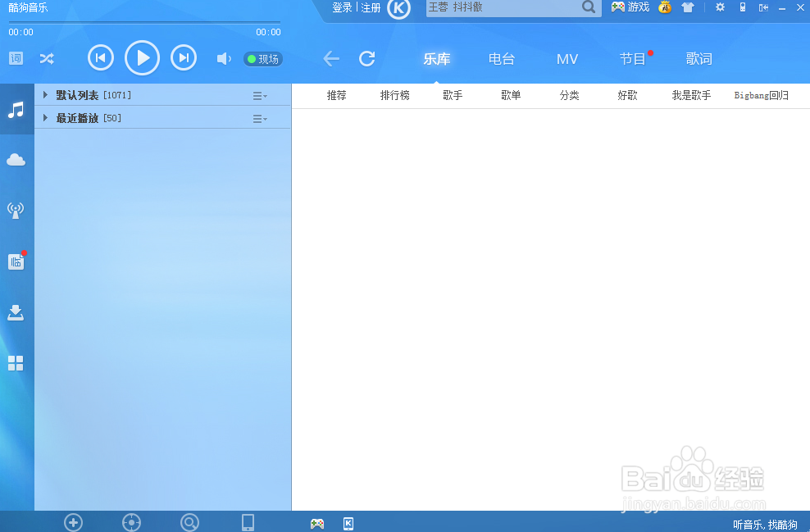810x532 pixels.
Task: Select the 分类 sub-tab
Action: [x=569, y=96]
